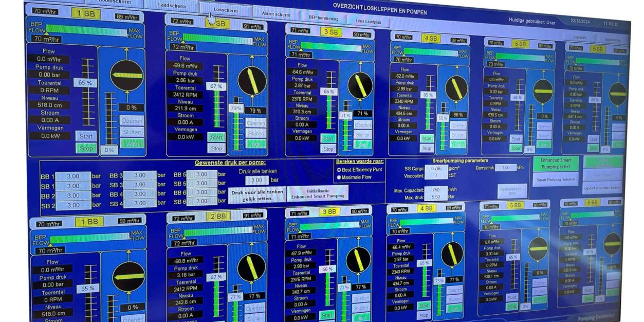
Task: Click the SB 2 desired pressure field
Action: 73,205
